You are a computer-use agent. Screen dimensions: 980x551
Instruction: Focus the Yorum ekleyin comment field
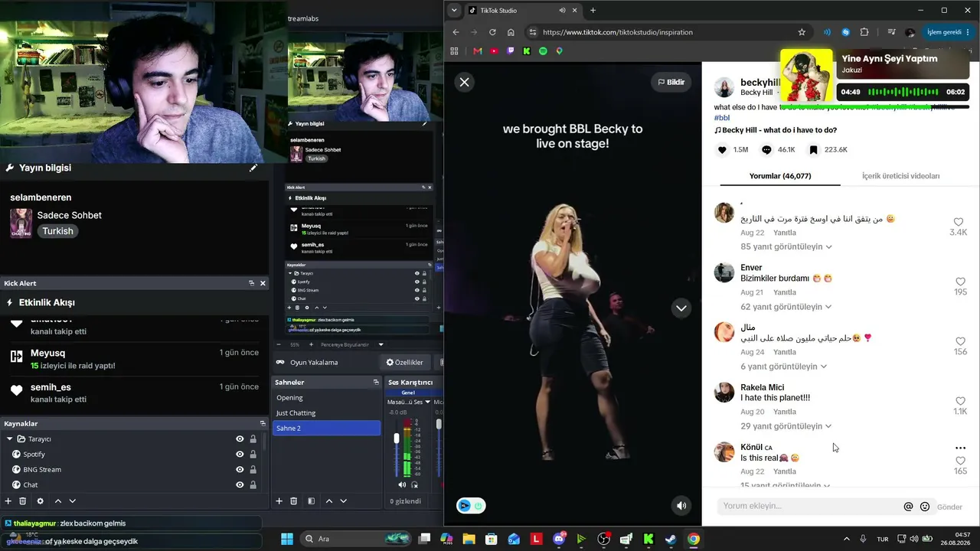click(810, 506)
